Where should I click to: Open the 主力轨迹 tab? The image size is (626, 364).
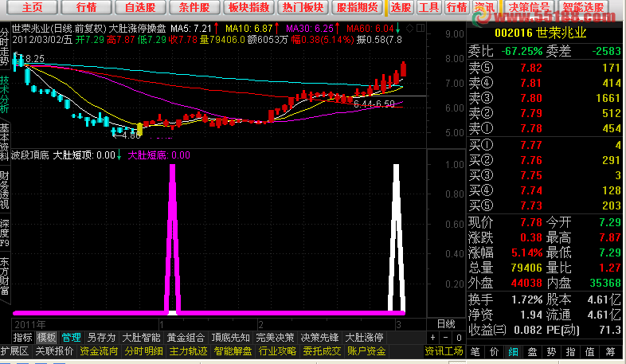[x=189, y=351]
